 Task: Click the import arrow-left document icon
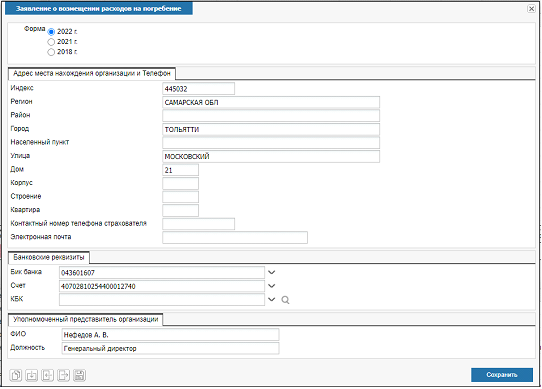[47, 375]
